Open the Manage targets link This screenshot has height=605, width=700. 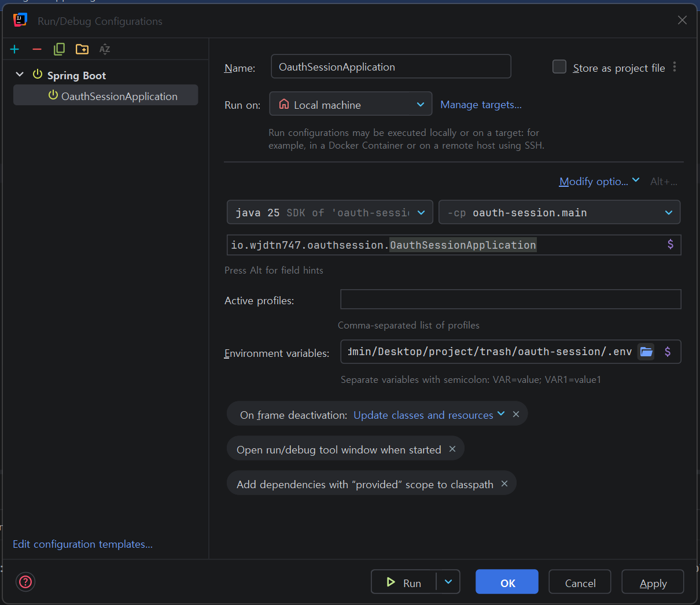click(481, 105)
